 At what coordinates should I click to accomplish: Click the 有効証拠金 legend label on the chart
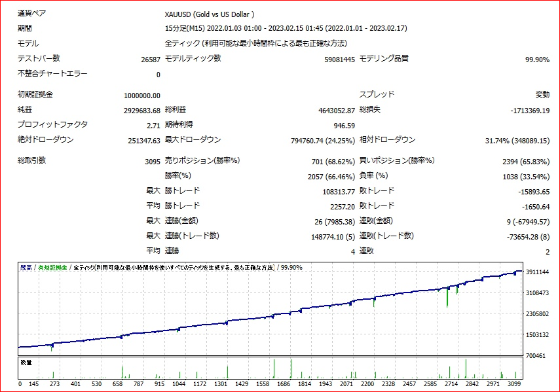53,268
